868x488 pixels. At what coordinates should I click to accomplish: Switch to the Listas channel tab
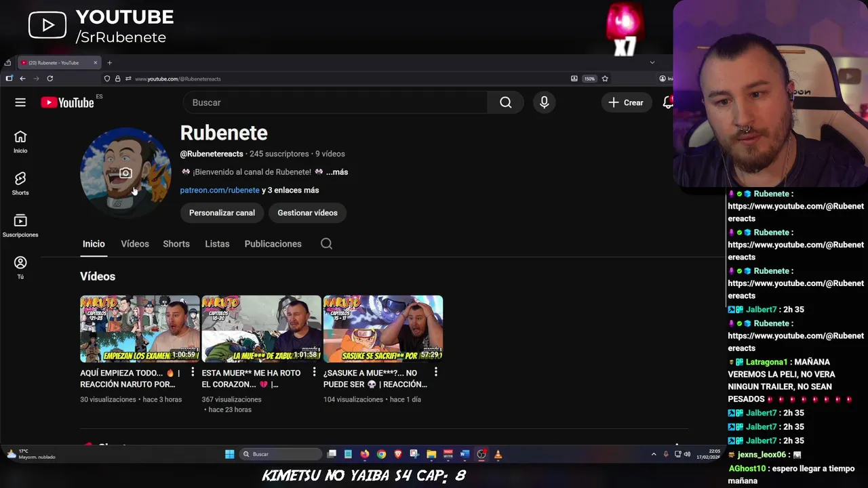tap(217, 244)
